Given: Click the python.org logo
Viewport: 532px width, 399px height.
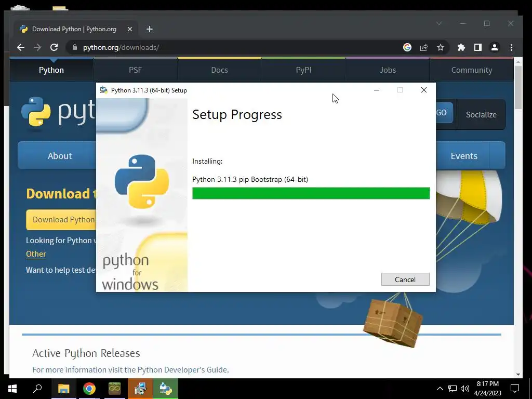Looking at the screenshot, I should point(58,112).
